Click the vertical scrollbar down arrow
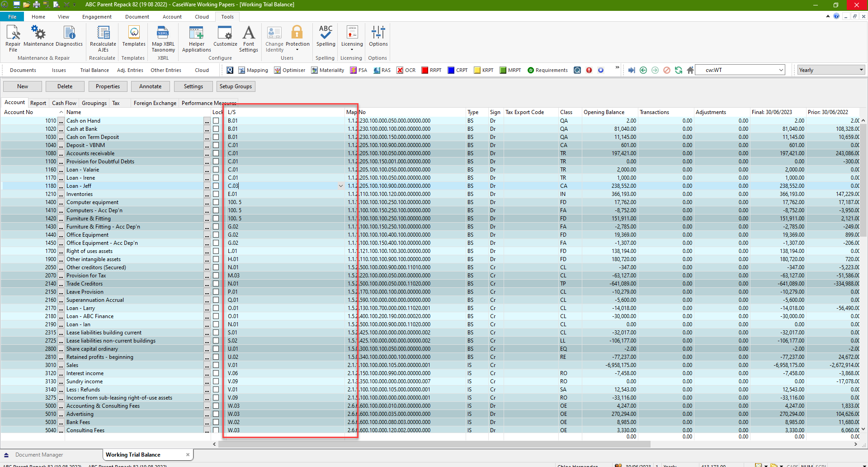868x467 pixels. coord(863,429)
